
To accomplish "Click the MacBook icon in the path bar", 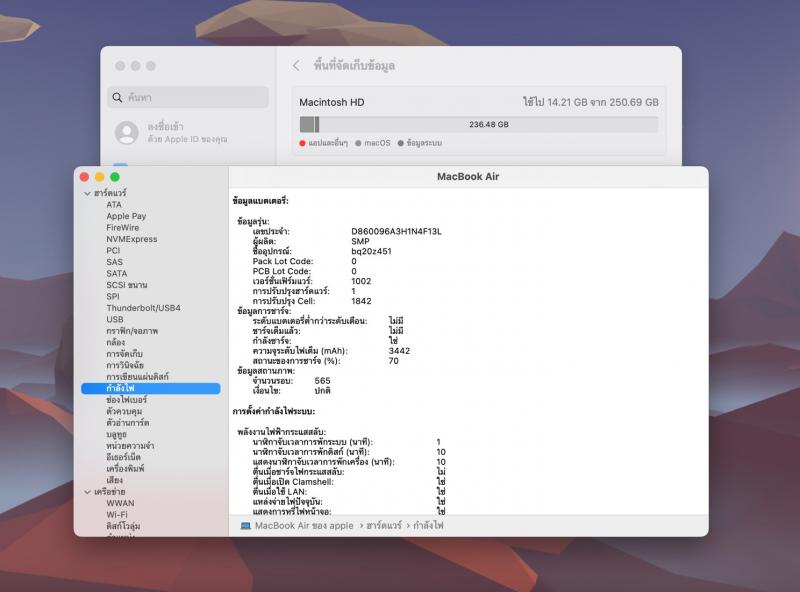I will 245,526.
